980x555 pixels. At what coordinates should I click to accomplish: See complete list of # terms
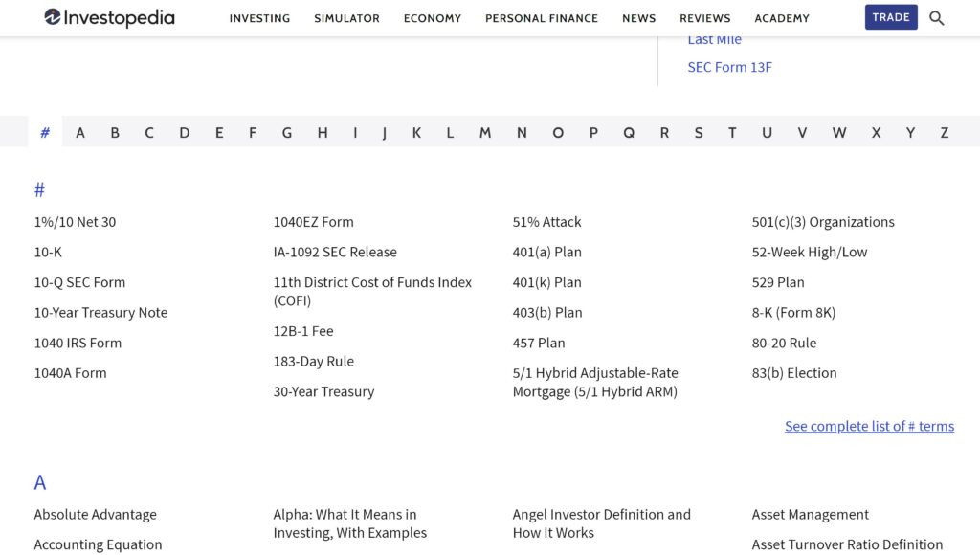coord(869,426)
